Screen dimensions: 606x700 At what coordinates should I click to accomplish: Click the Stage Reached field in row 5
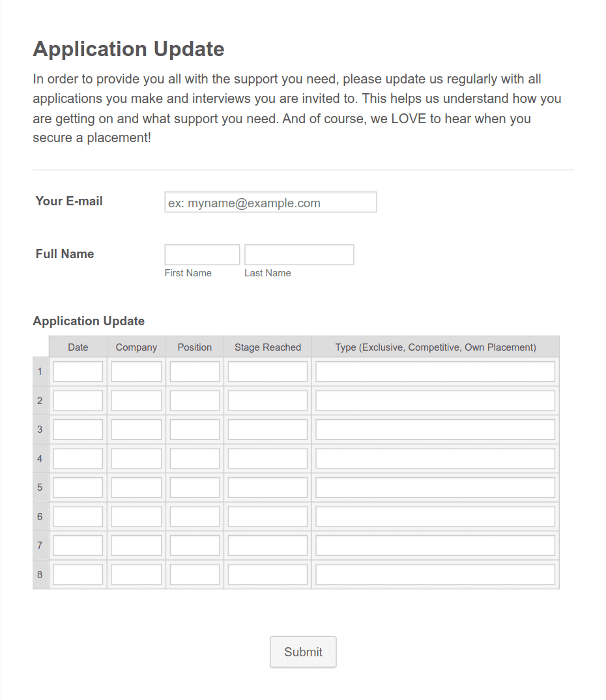click(x=267, y=487)
